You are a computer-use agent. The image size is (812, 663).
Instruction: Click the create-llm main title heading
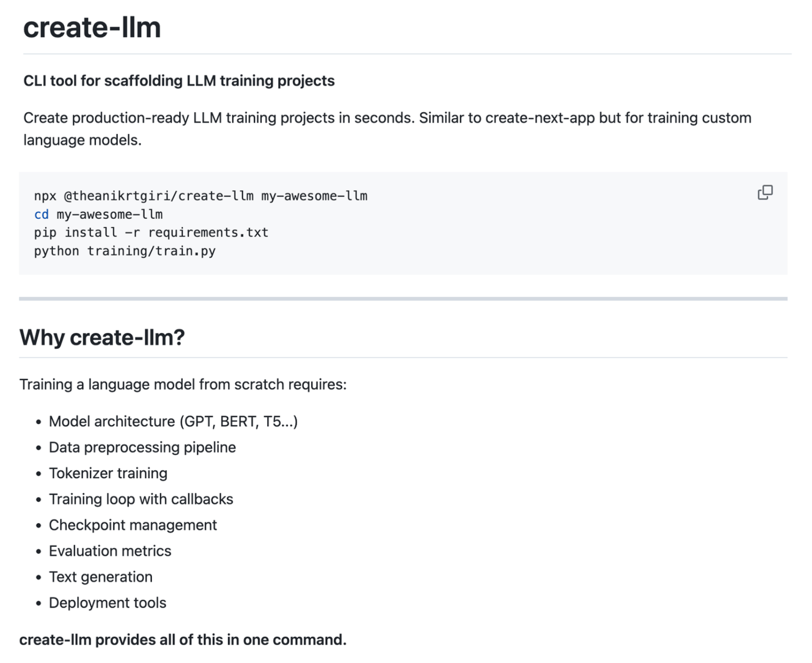(x=92, y=28)
